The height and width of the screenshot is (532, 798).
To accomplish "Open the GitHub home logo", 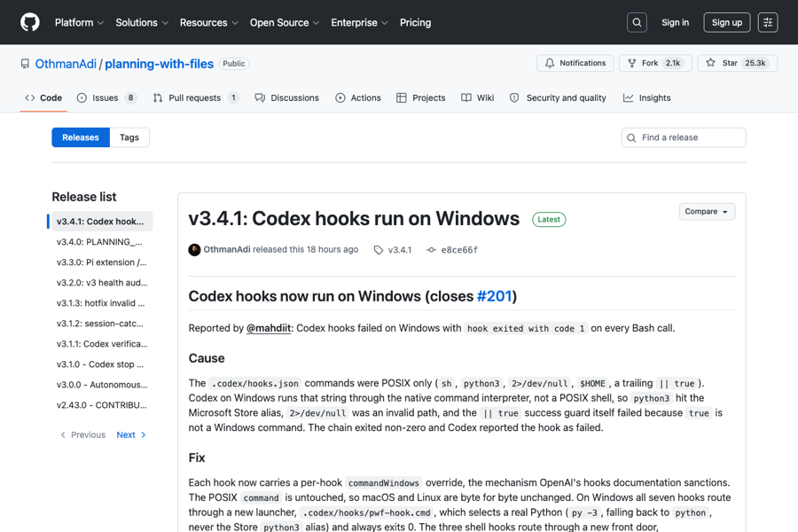I will click(x=30, y=22).
